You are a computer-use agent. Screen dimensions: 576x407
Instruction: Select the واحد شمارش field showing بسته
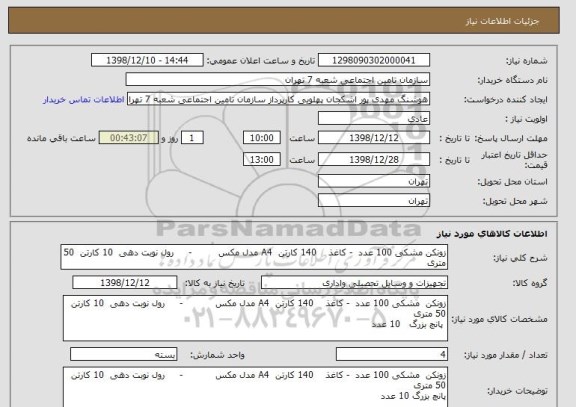(x=123, y=354)
